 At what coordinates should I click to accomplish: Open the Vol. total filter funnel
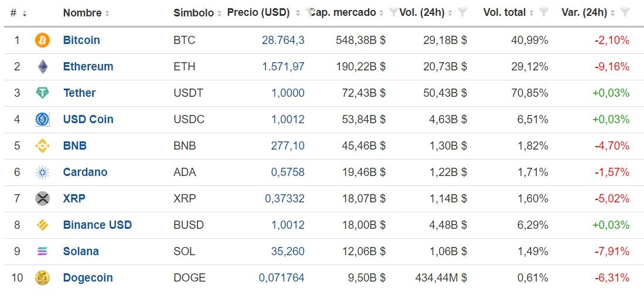pos(543,12)
